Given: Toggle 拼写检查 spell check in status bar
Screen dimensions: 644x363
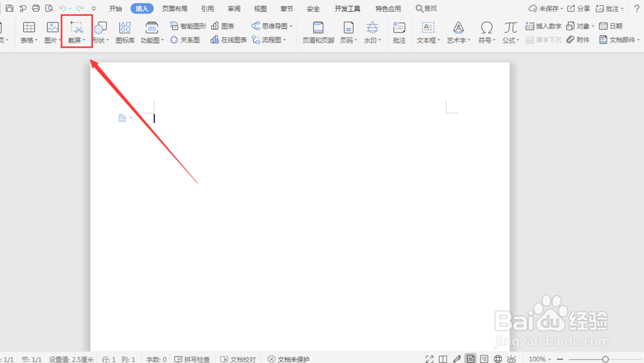Looking at the screenshot, I should [x=192, y=359].
